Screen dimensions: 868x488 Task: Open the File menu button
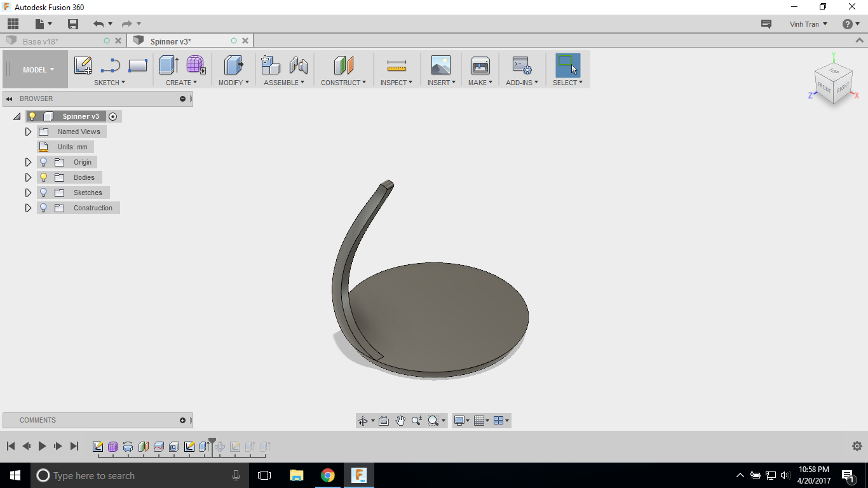pyautogui.click(x=44, y=24)
